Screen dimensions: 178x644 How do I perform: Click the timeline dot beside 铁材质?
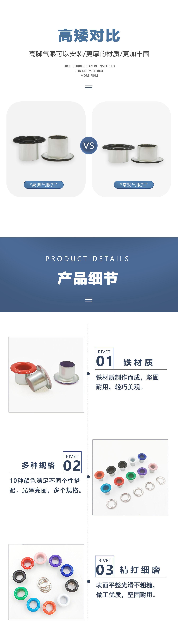pyautogui.click(x=88, y=374)
